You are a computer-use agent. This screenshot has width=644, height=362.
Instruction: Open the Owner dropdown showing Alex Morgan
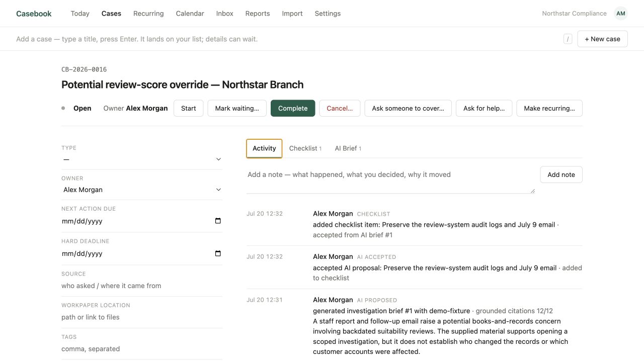click(x=142, y=190)
